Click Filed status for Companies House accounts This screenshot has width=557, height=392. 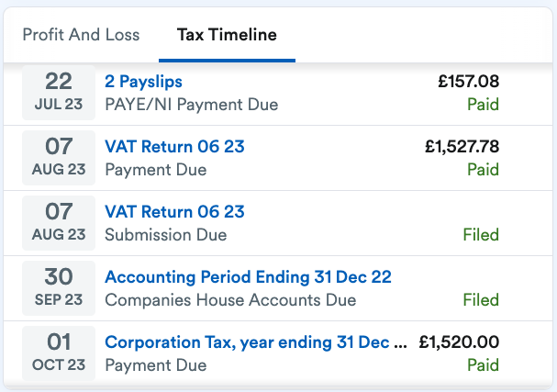pos(481,300)
